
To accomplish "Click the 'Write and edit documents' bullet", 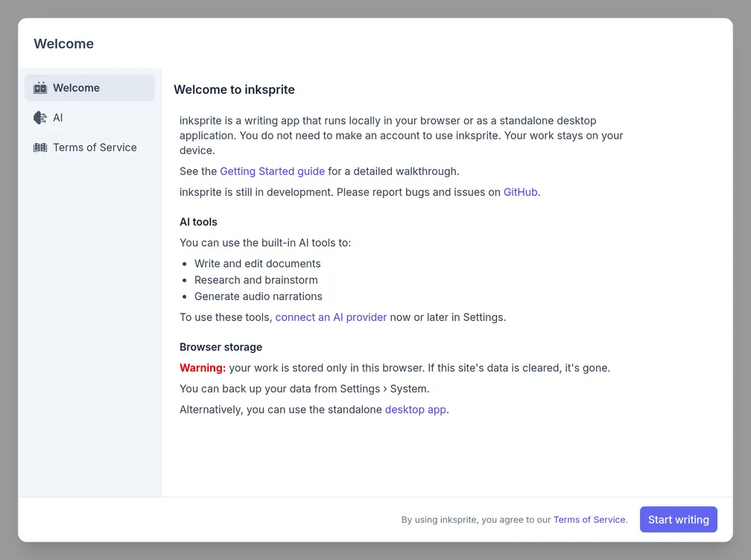I will point(257,264).
